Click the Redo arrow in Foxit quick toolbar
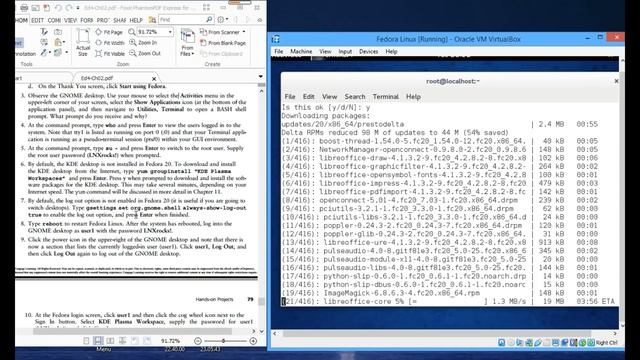 pyautogui.click(x=69, y=8)
